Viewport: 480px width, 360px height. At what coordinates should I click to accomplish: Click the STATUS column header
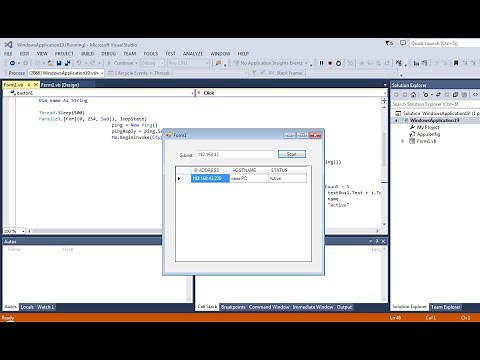coord(287,170)
